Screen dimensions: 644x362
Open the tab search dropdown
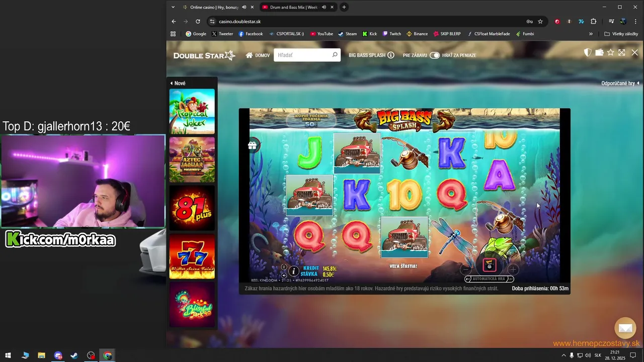[173, 7]
